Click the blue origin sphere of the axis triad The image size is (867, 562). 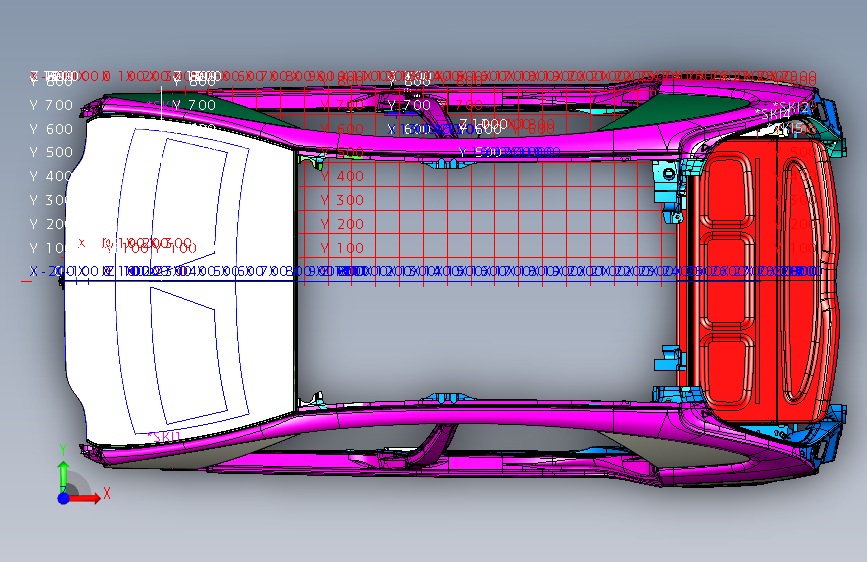point(64,498)
